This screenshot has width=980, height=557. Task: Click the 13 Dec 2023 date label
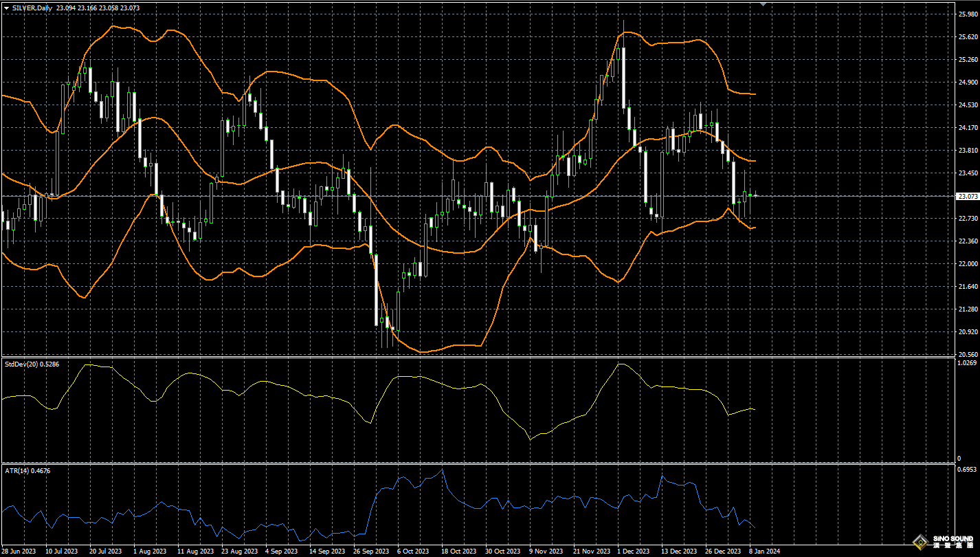coord(678,551)
